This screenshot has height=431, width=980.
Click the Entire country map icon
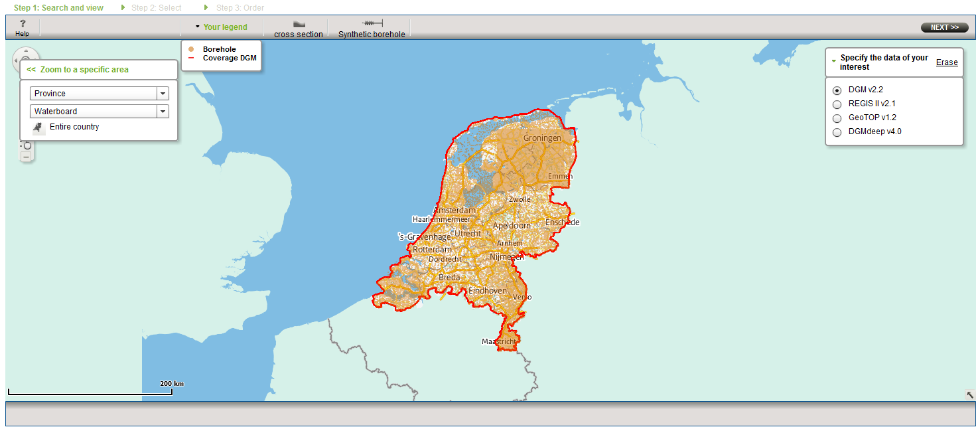click(x=39, y=128)
